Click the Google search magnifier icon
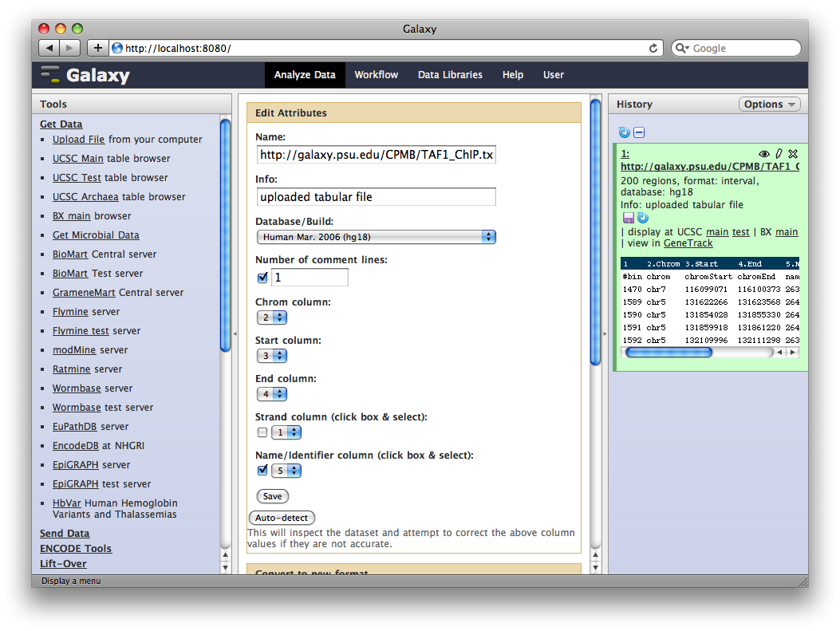840x631 pixels. click(682, 48)
